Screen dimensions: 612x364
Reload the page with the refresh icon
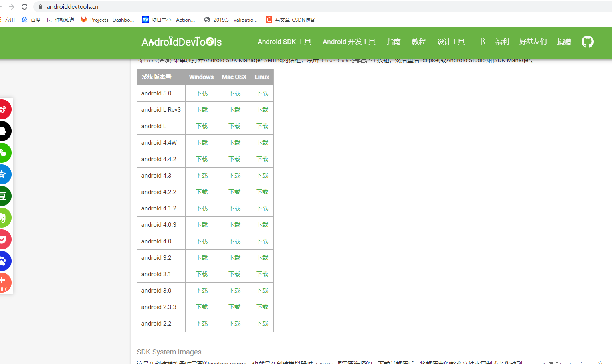(x=24, y=7)
